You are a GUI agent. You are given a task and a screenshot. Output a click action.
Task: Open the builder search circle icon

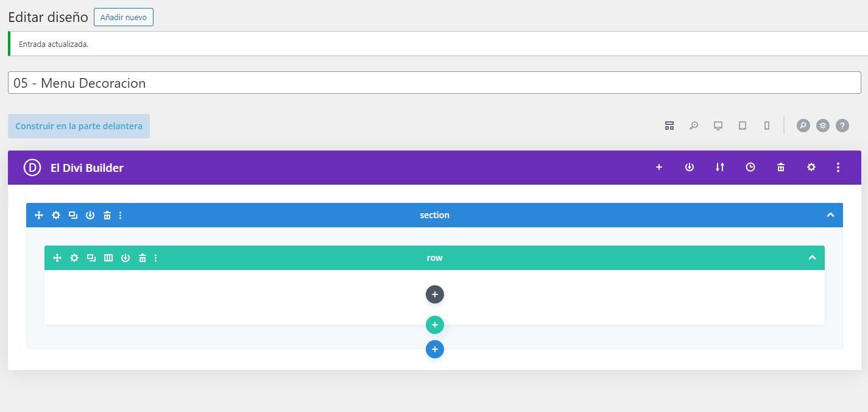click(x=803, y=126)
